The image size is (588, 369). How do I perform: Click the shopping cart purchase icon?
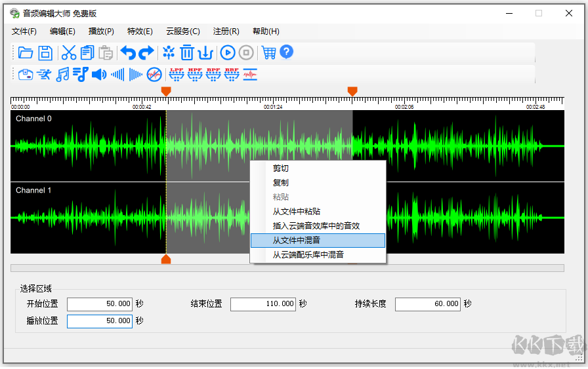click(268, 53)
